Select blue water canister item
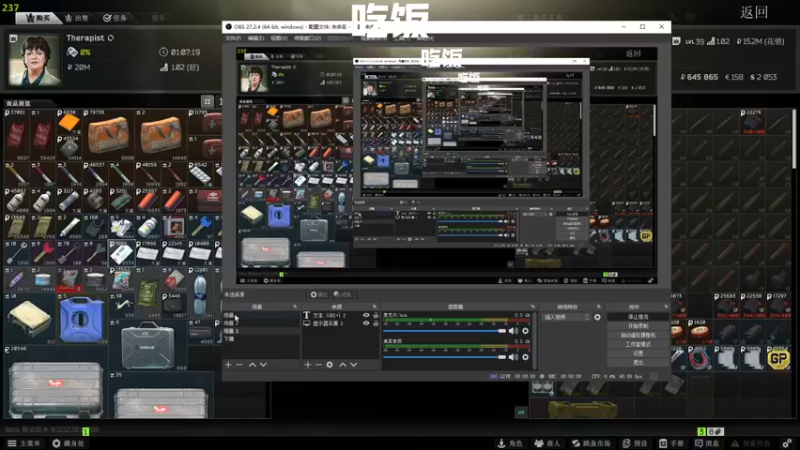The width and height of the screenshot is (800, 450). 81,319
